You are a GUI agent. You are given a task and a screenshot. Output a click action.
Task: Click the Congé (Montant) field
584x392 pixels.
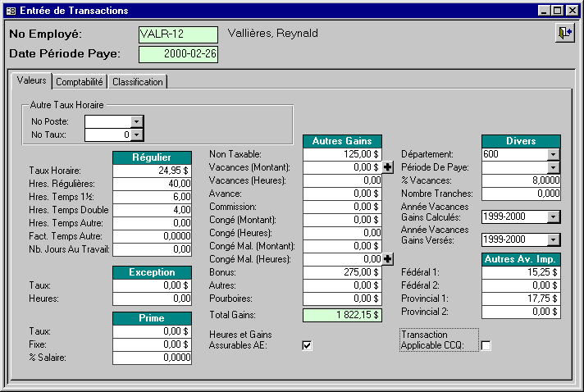342,220
